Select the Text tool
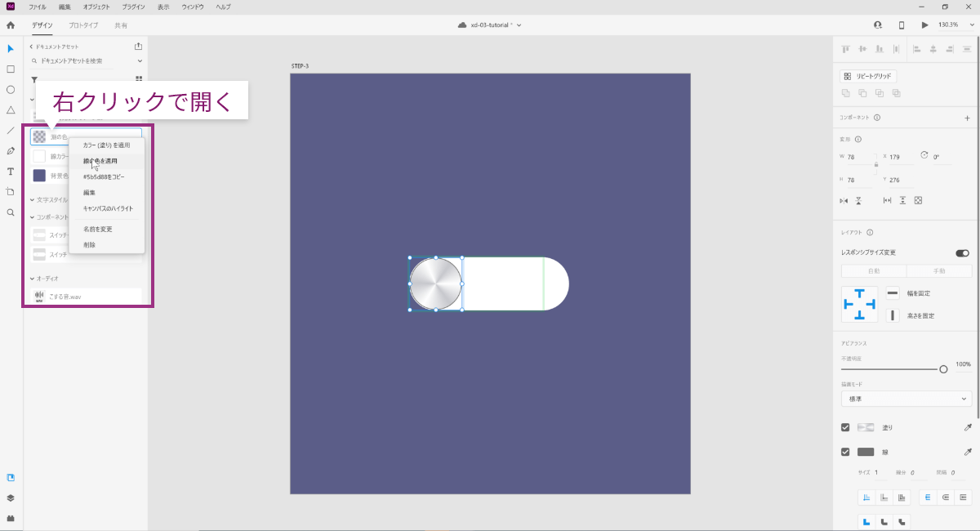980x531 pixels. 11,172
